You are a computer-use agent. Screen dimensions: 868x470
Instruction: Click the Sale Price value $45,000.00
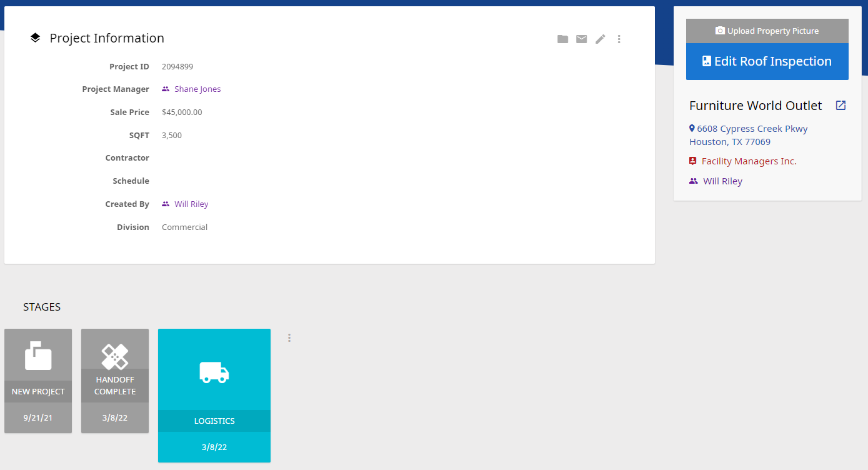click(182, 112)
